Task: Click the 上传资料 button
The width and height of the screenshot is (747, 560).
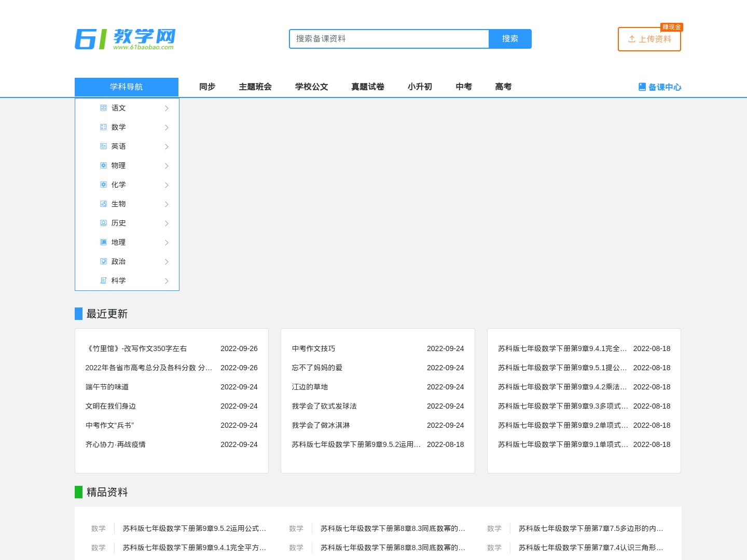Action: point(649,39)
